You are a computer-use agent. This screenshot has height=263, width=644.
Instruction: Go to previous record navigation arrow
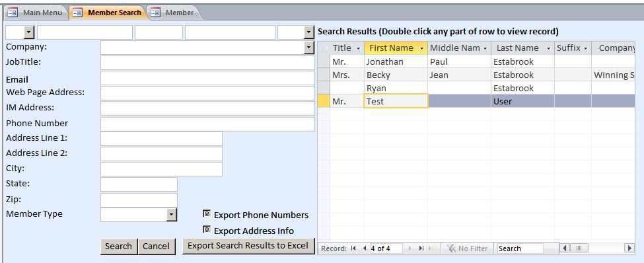(x=365, y=248)
